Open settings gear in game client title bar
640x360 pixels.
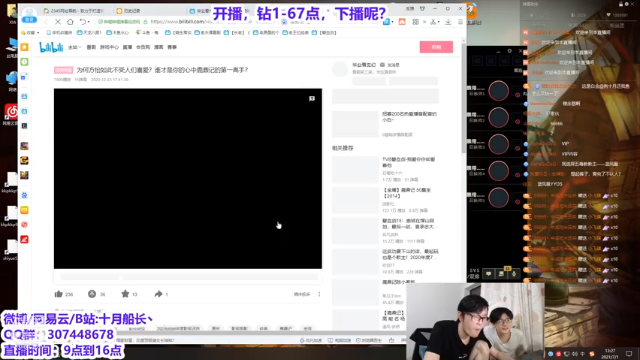coord(509,51)
